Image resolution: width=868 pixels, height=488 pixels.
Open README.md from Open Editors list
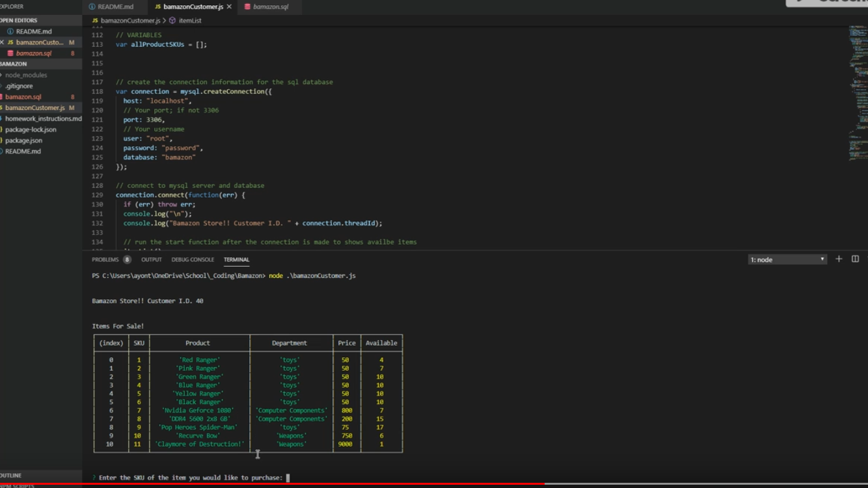click(34, 31)
